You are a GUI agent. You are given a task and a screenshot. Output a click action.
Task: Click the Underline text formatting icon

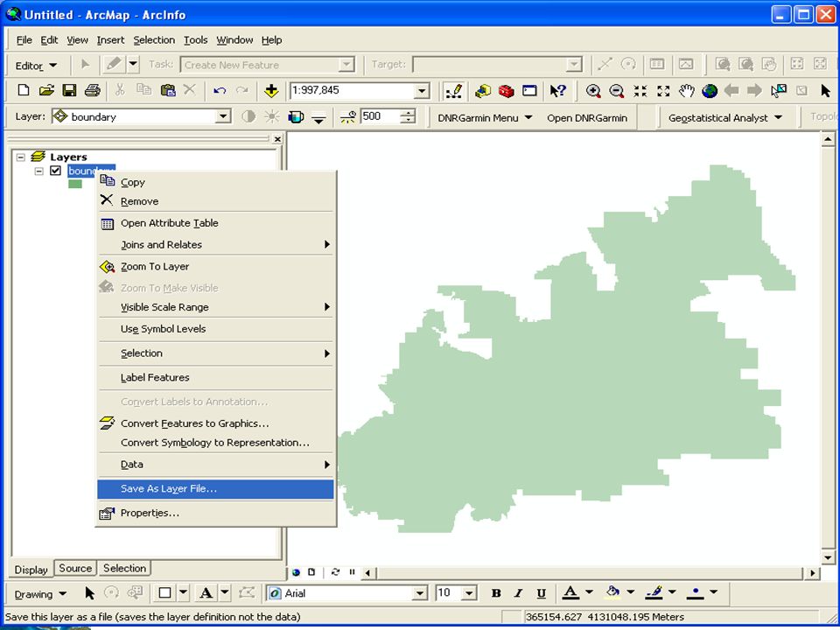pyautogui.click(x=541, y=593)
